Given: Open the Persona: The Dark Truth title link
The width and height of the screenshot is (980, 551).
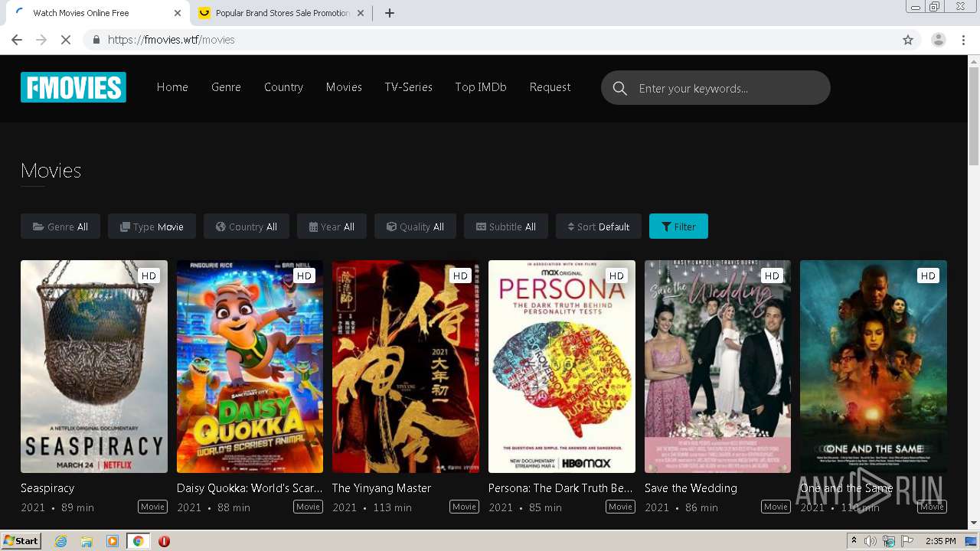Looking at the screenshot, I should click(560, 487).
